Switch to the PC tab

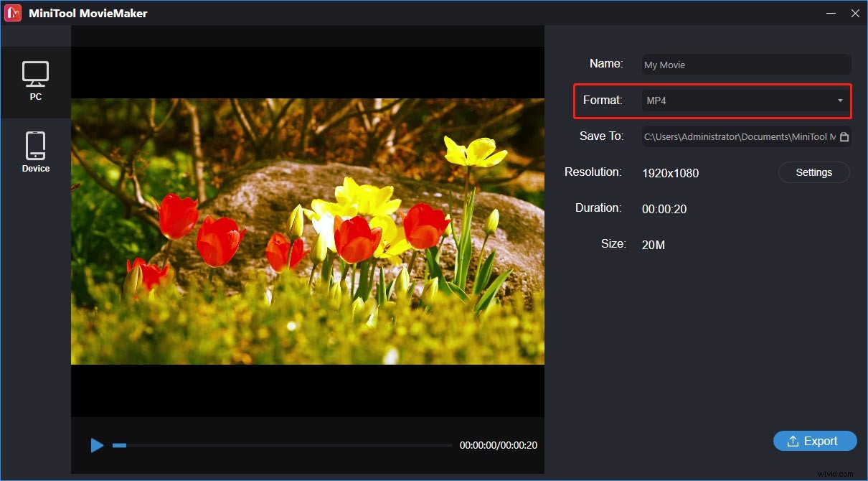36,81
